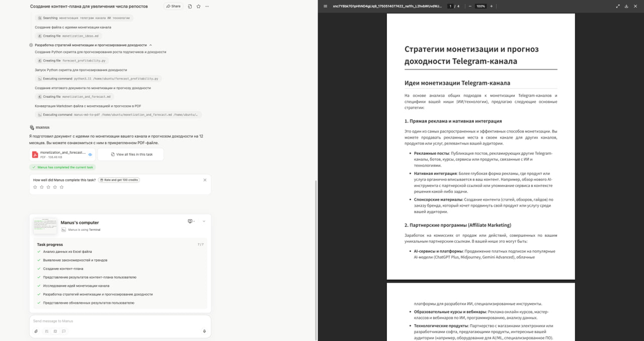Collapse the Разработка стратегий монетизации section

pyautogui.click(x=151, y=45)
